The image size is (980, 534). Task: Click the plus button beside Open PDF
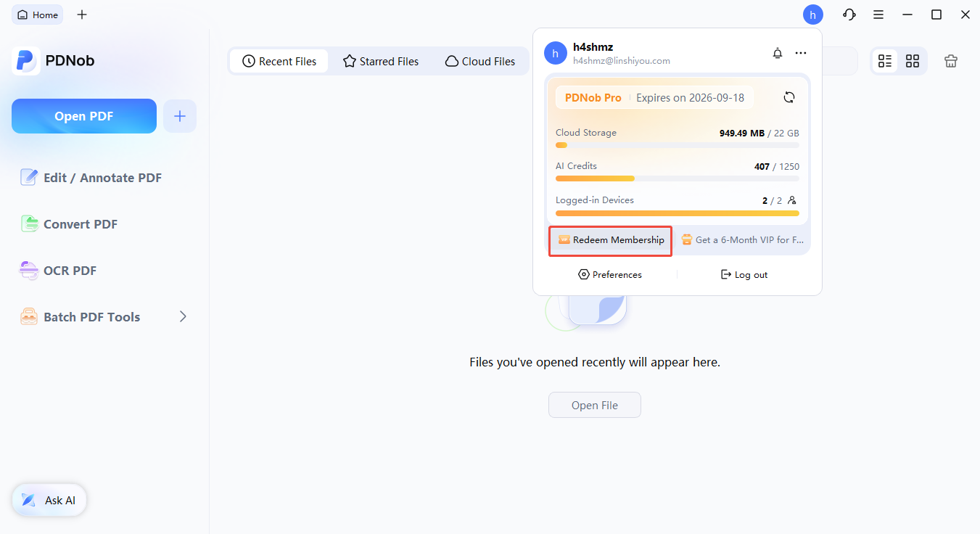[180, 116]
